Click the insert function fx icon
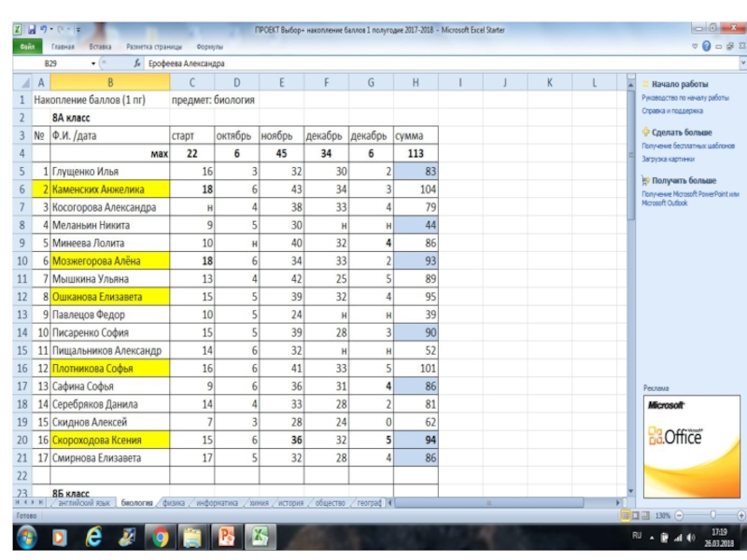The height and width of the screenshot is (560, 747). (x=137, y=63)
